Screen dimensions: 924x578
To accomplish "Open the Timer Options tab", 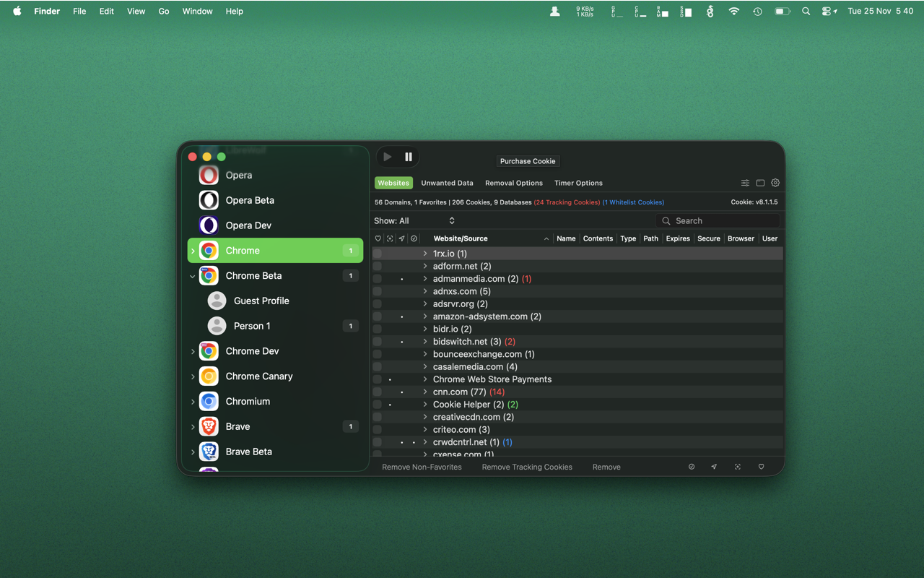I will click(578, 183).
